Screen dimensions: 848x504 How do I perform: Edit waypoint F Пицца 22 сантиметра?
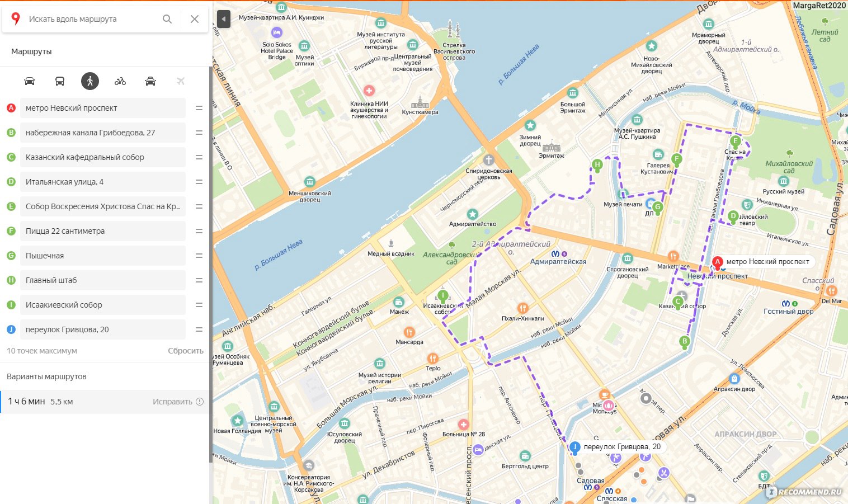click(103, 231)
